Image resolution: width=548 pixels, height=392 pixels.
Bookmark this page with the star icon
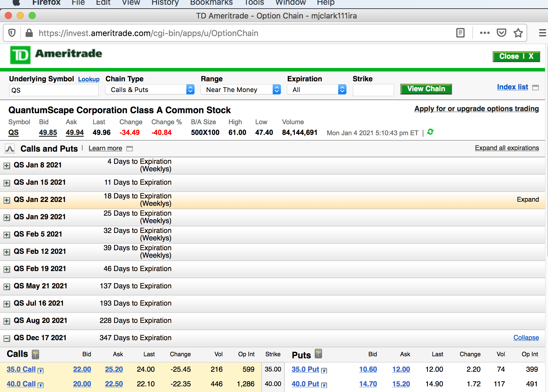518,33
